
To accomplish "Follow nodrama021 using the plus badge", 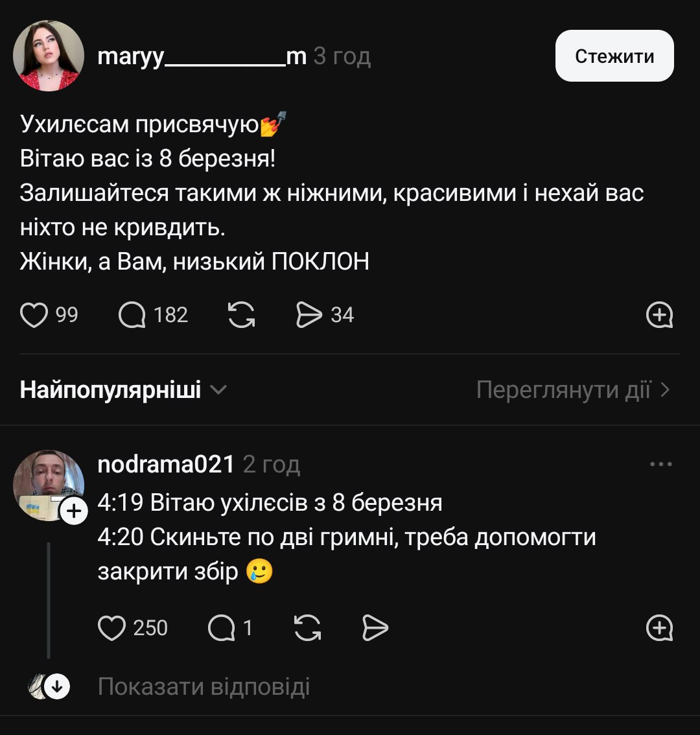I will pos(75,511).
